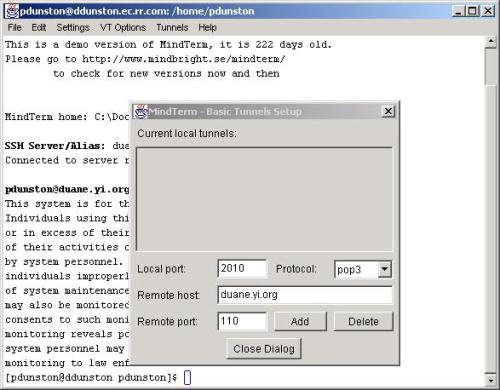Click the '[pdunston@ddunston pdunston]$' prompt text
Viewport: 500px width, 390px height.
click(91, 378)
